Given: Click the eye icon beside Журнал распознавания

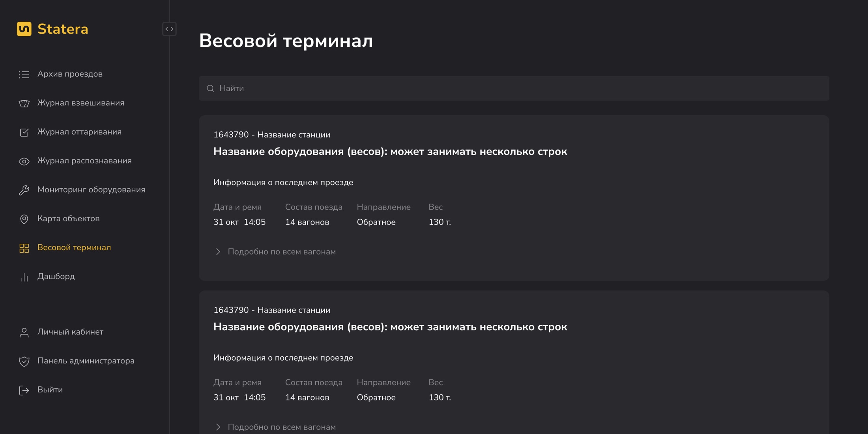Looking at the screenshot, I should 24,161.
